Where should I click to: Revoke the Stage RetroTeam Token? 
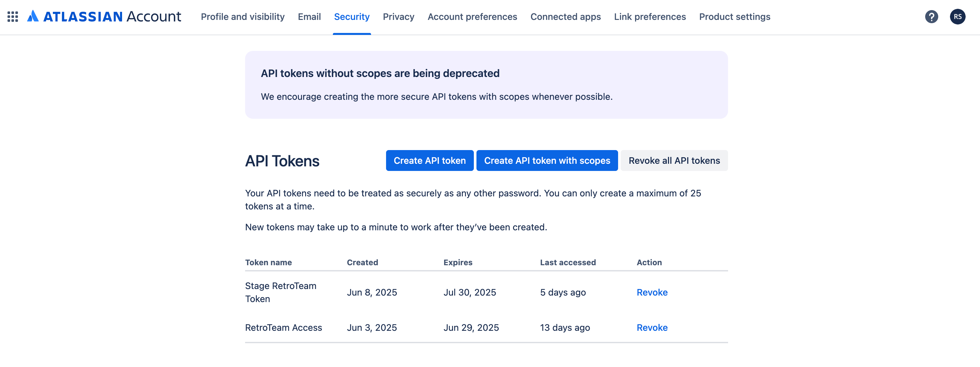point(652,293)
